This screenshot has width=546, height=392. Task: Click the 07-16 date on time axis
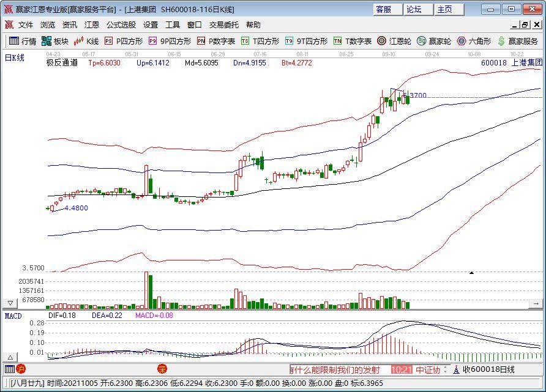260,54
